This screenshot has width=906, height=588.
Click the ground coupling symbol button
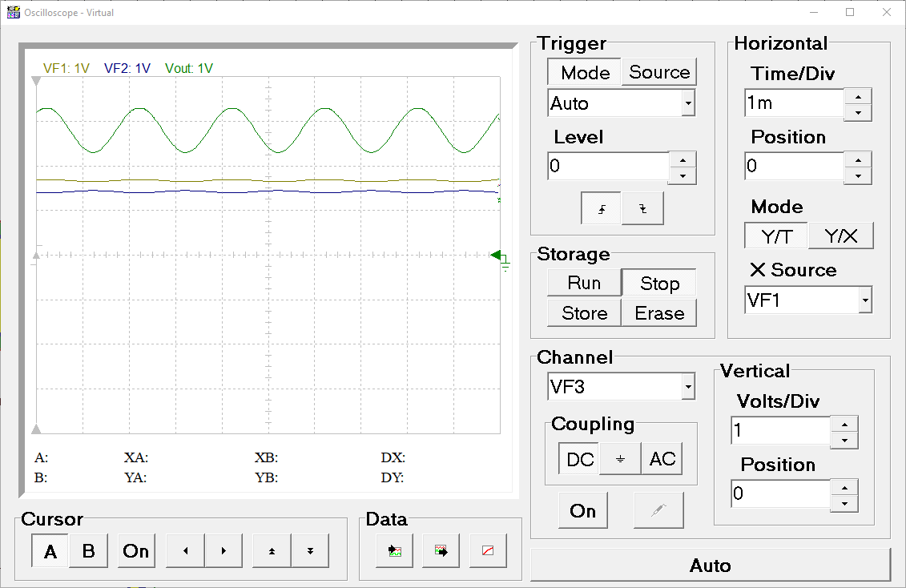tap(620, 459)
